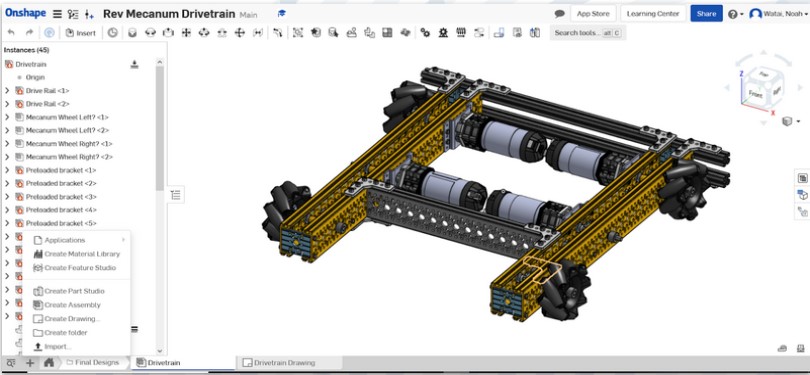Click the redo arrow icon
Image resolution: width=810 pixels, height=375 pixels.
click(x=29, y=33)
